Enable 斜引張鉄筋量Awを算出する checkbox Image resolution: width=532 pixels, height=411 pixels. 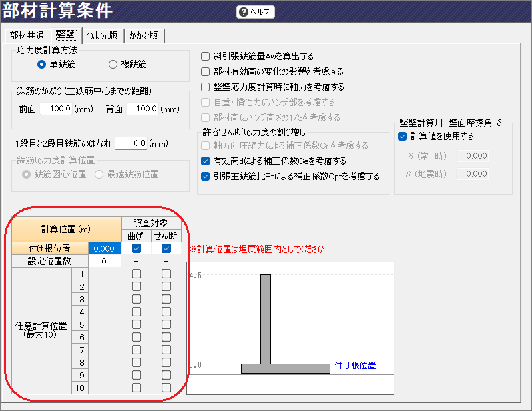coord(206,57)
